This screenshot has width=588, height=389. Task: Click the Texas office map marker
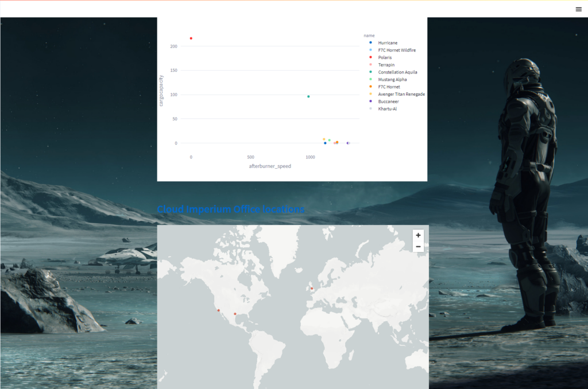coord(235,314)
